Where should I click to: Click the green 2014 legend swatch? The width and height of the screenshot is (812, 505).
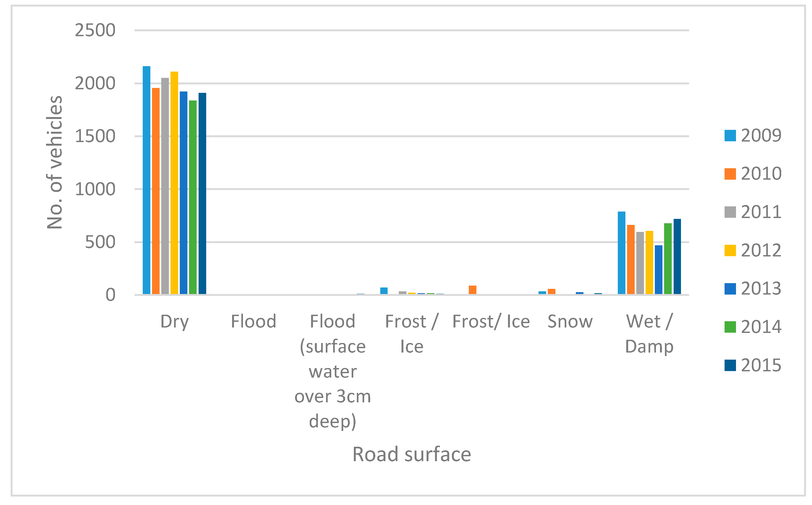coord(730,327)
